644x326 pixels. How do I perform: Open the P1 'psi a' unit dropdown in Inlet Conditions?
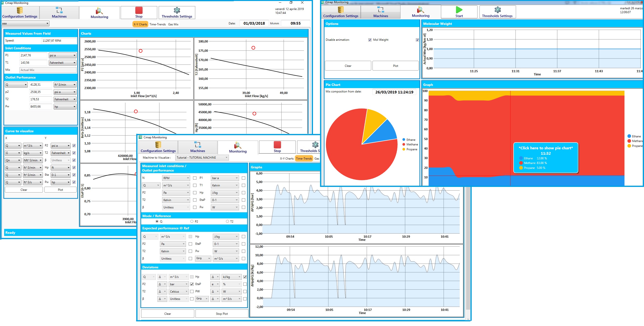tap(62, 55)
